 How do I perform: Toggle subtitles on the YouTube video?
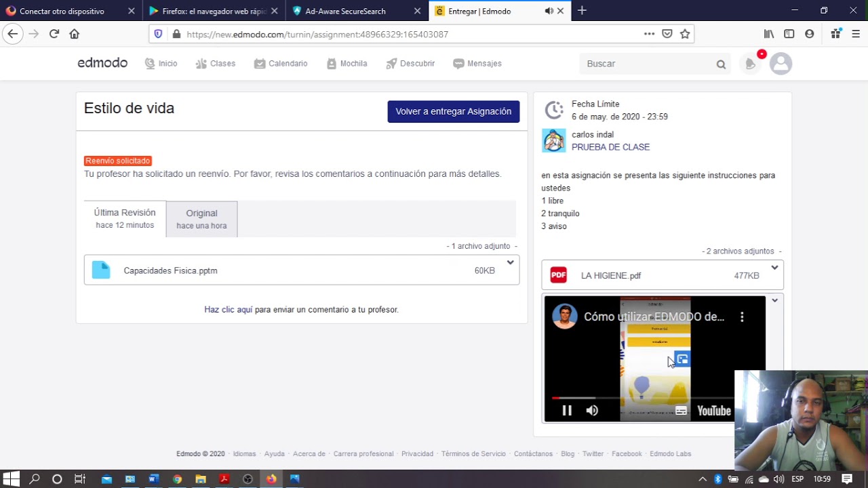tap(681, 411)
